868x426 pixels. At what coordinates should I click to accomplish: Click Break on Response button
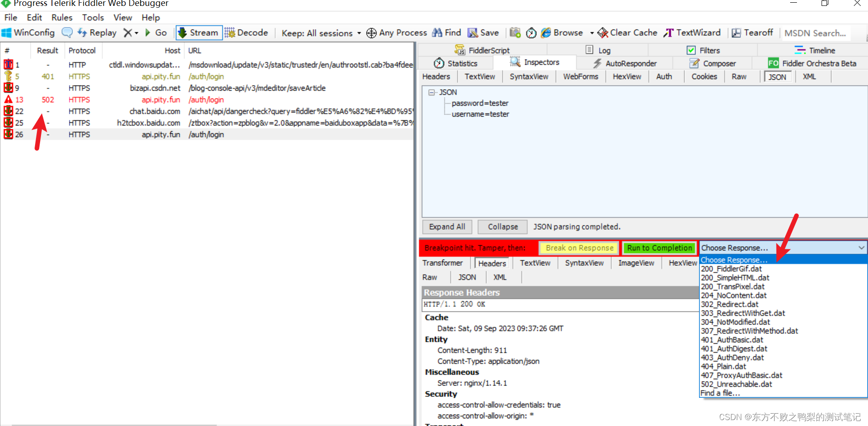point(579,248)
